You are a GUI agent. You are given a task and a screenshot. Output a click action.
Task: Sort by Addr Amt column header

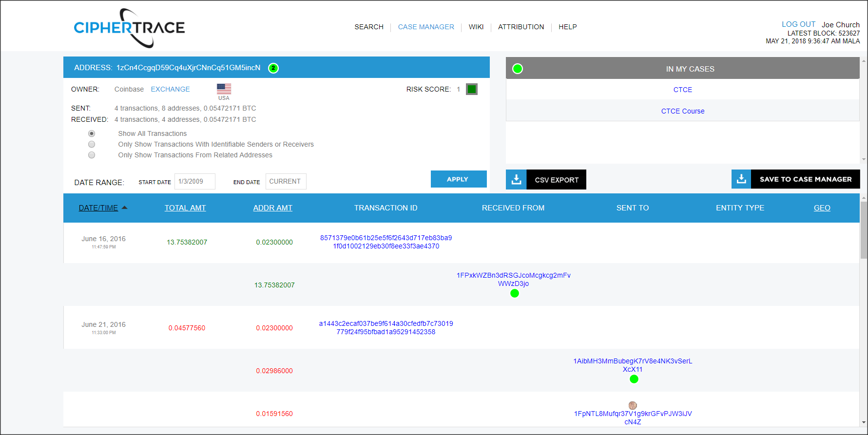[272, 208]
